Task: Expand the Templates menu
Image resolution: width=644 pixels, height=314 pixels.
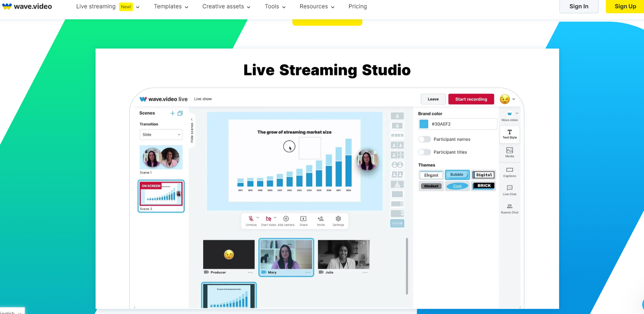Action: point(171,6)
